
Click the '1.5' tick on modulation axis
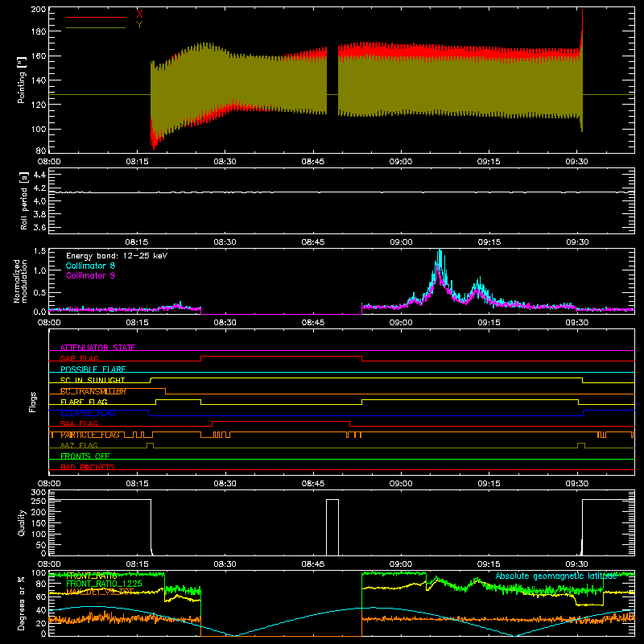[39, 251]
